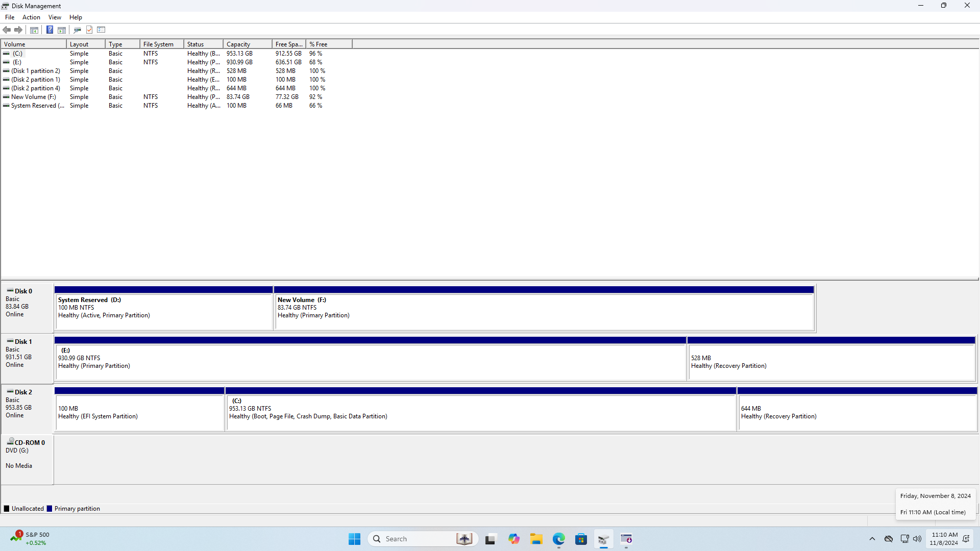Image resolution: width=980 pixels, height=551 pixels.
Task: Click the 953.13 GB capacity cell
Action: (239, 54)
